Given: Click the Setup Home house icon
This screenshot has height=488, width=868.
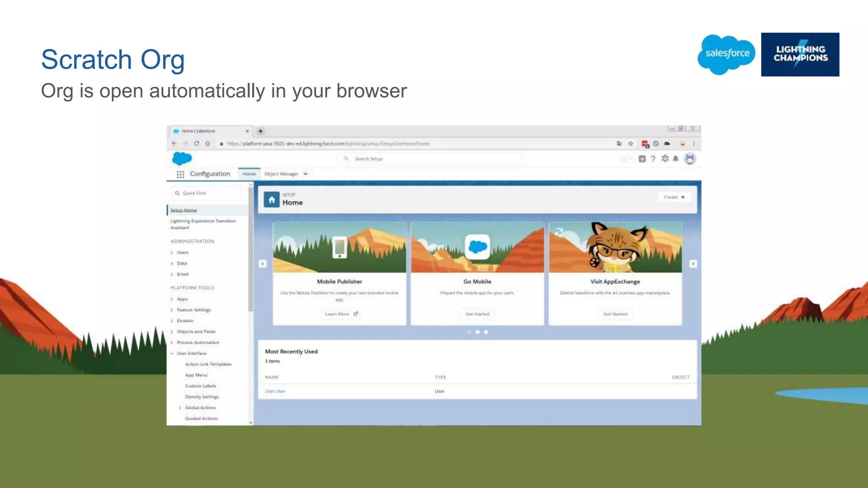Looking at the screenshot, I should pos(272,200).
